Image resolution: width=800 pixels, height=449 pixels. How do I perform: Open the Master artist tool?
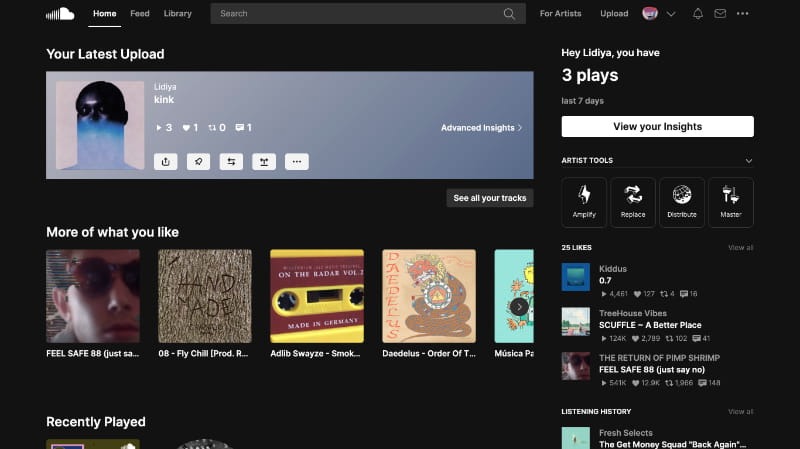[x=731, y=202]
